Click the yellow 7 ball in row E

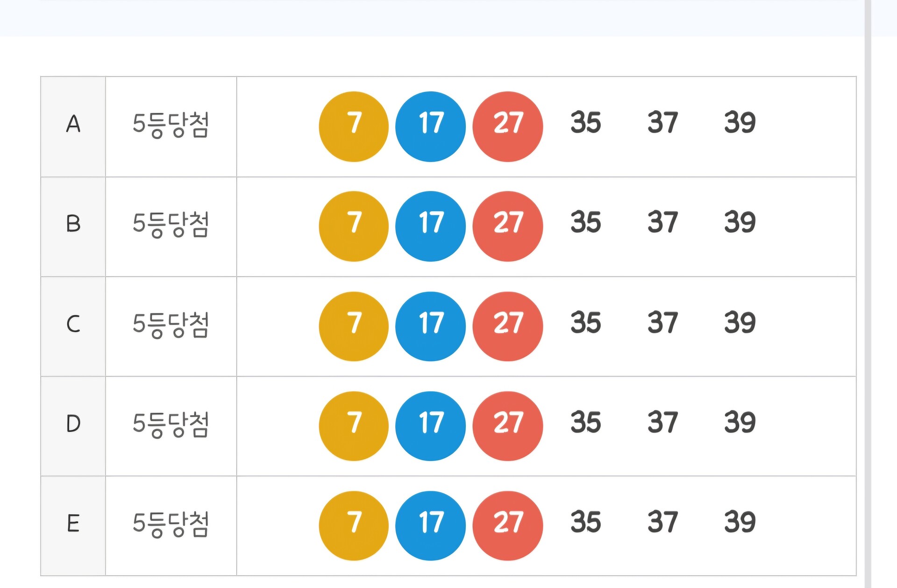(354, 525)
